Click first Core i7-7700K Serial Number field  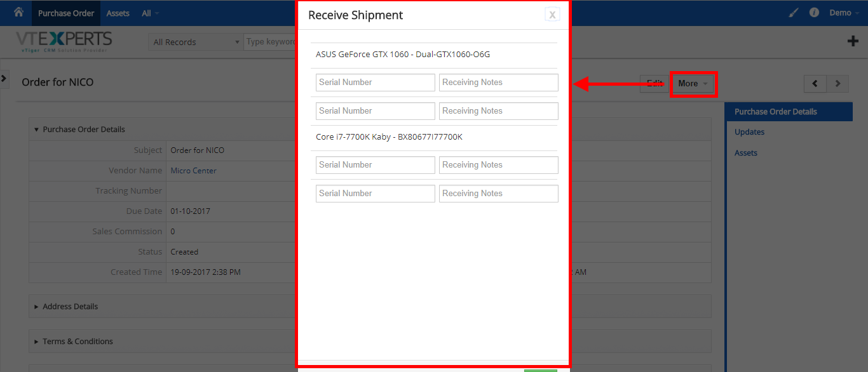click(376, 165)
